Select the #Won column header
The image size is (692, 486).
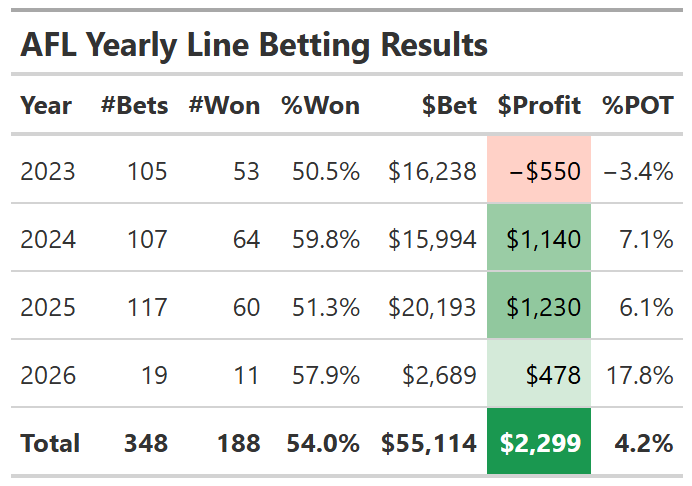[224, 105]
